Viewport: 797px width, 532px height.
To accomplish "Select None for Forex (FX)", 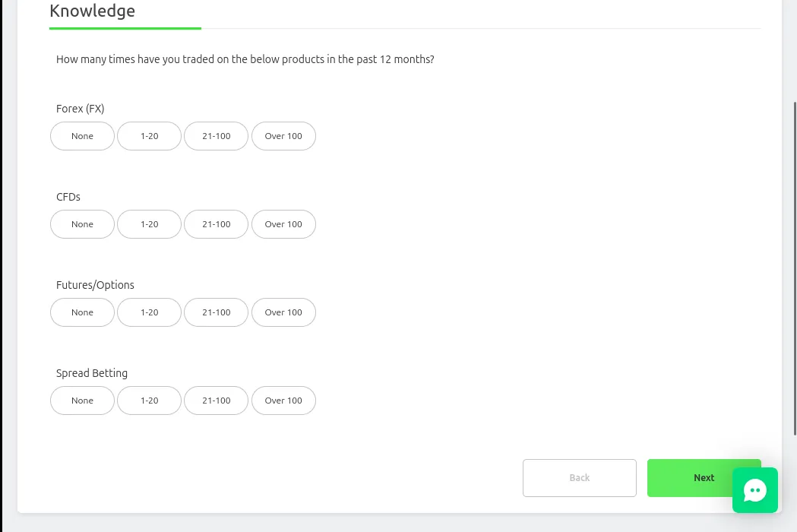I will coord(82,136).
